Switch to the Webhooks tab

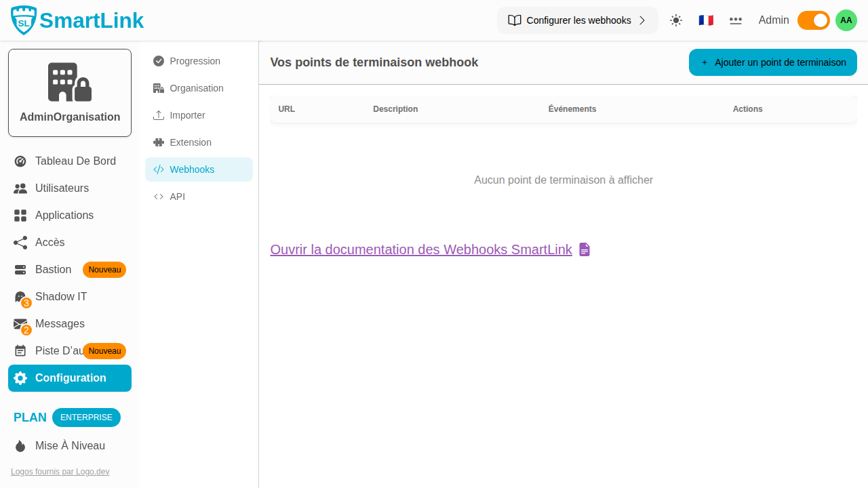click(x=192, y=169)
